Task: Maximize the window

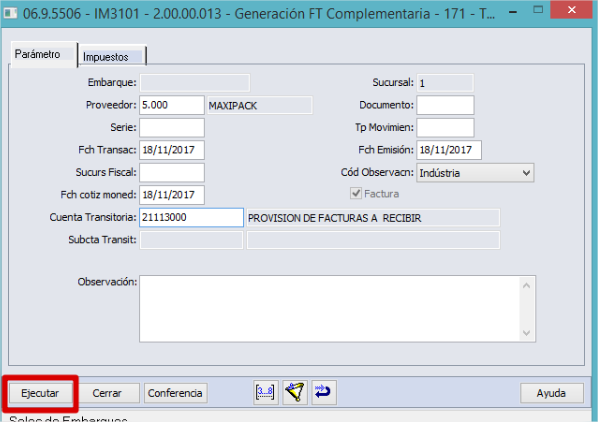Action: pyautogui.click(x=538, y=10)
